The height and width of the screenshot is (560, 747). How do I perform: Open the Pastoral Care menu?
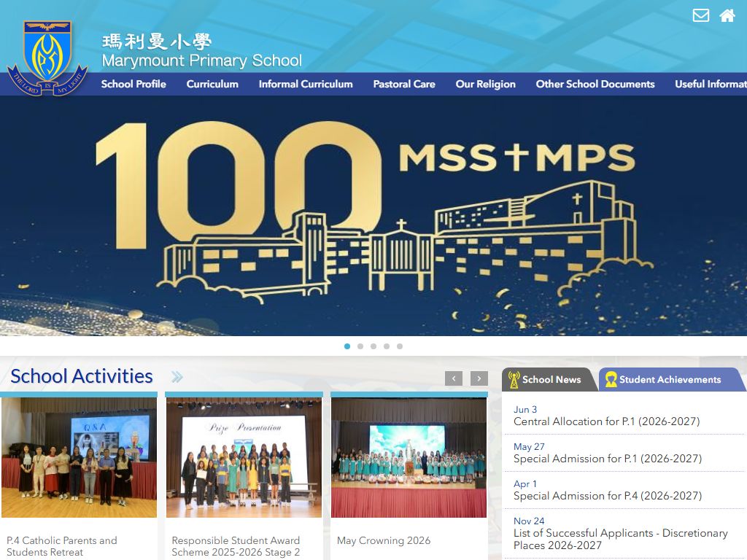point(404,85)
